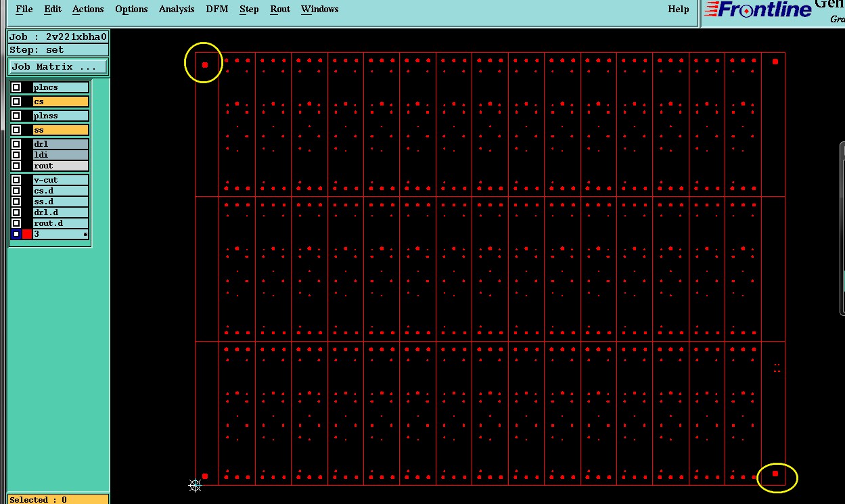Click the Frontline logo
The height and width of the screenshot is (504, 845).
[x=758, y=9]
